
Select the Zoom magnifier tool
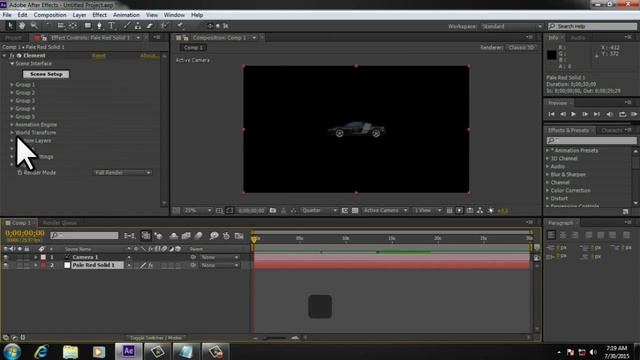(34, 26)
